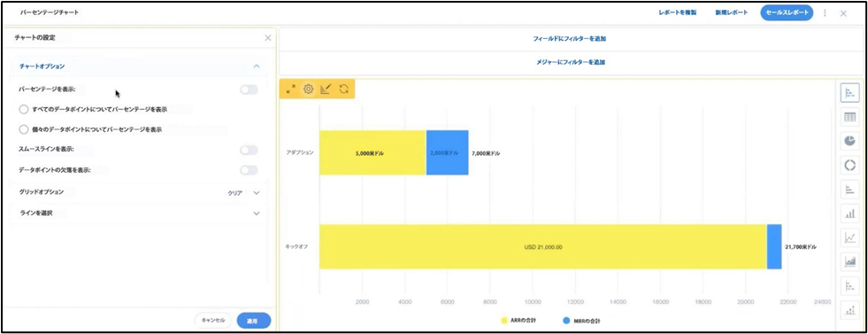Choose the line chart type icon
This screenshot has width=868, height=334.
849,237
